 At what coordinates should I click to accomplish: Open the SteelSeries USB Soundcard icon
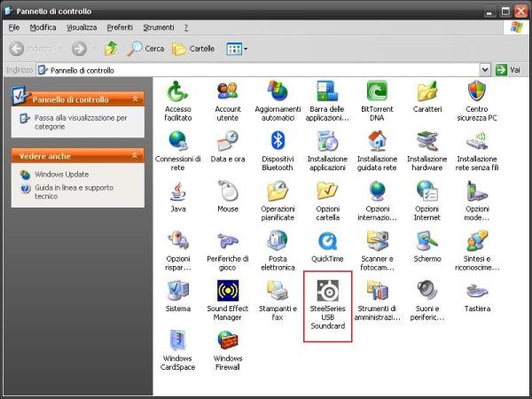pyautogui.click(x=328, y=291)
